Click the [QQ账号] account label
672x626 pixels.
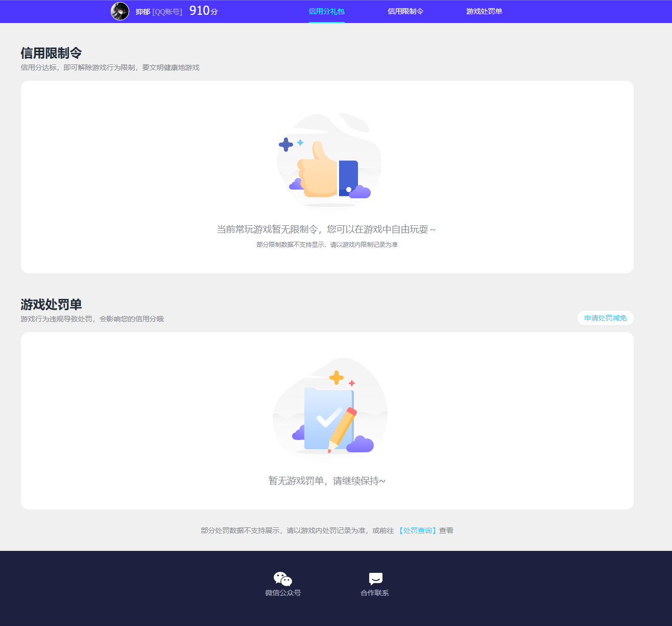[167, 12]
